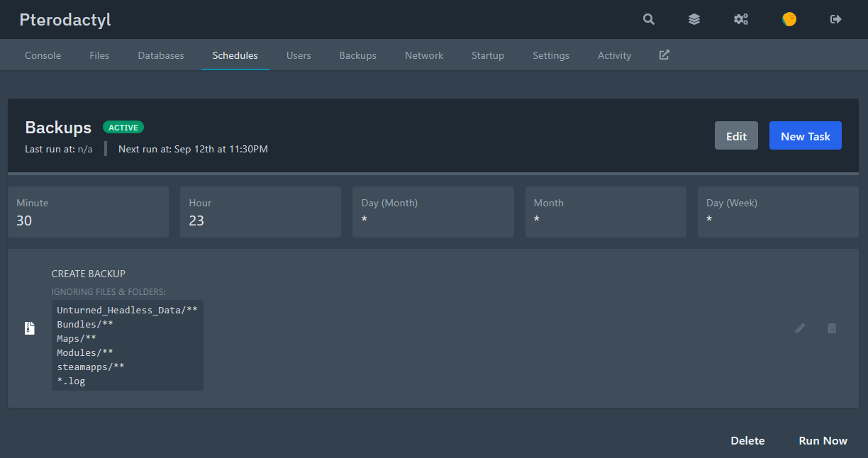
Task: Click the Delete schedule button
Action: 747,440
